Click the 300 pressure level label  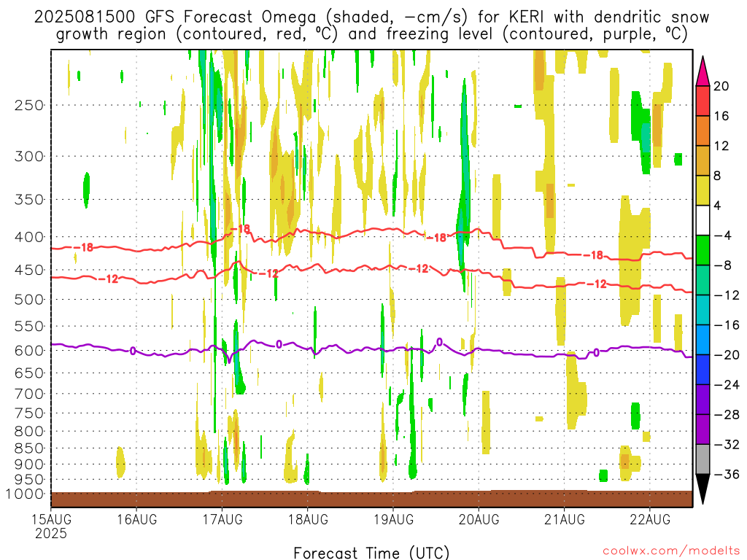pyautogui.click(x=29, y=156)
